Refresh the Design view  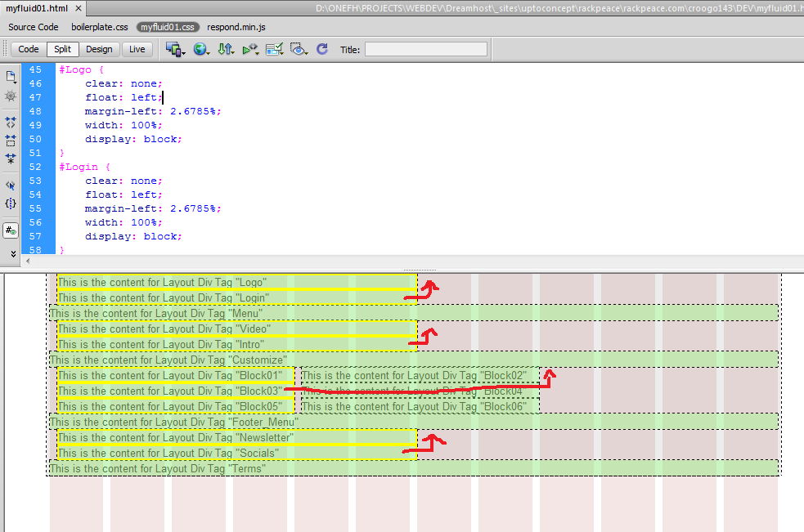coord(322,49)
